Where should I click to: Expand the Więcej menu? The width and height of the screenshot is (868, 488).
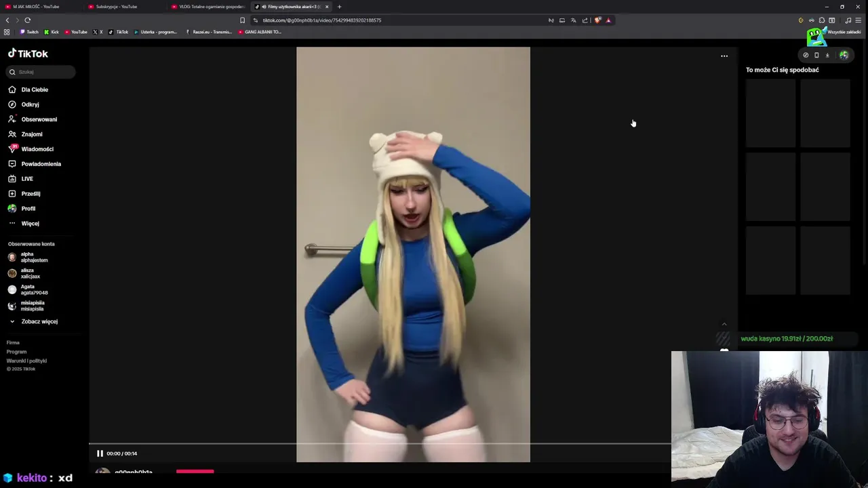(x=24, y=224)
